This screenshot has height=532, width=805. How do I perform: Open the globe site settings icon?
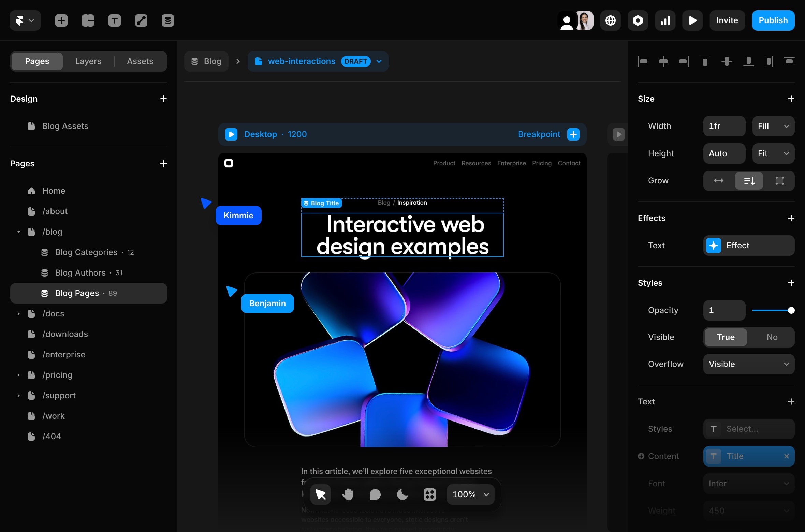610,20
